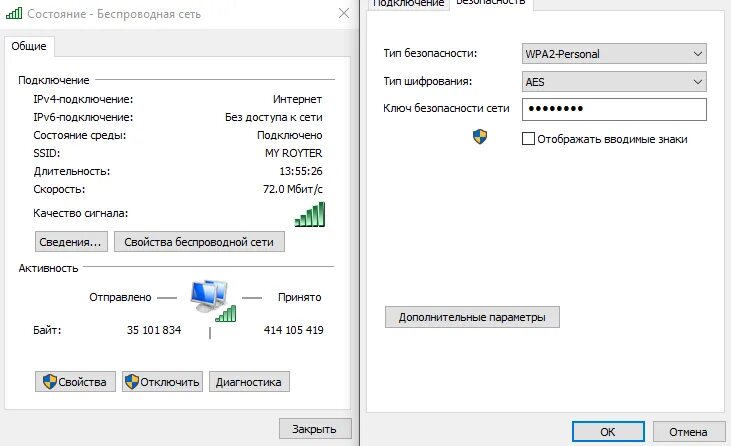The height and width of the screenshot is (446, 731).
Task: Click the Закрыть button
Action: click(315, 429)
